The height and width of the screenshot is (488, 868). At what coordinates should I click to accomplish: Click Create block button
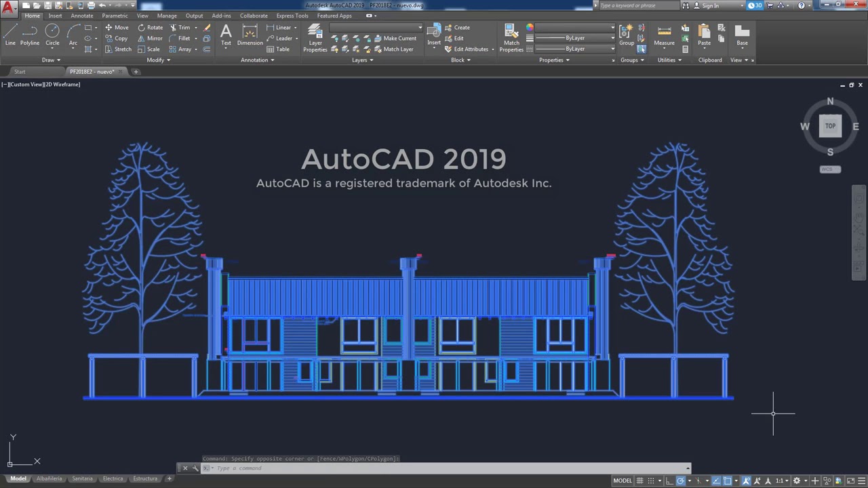coord(457,28)
